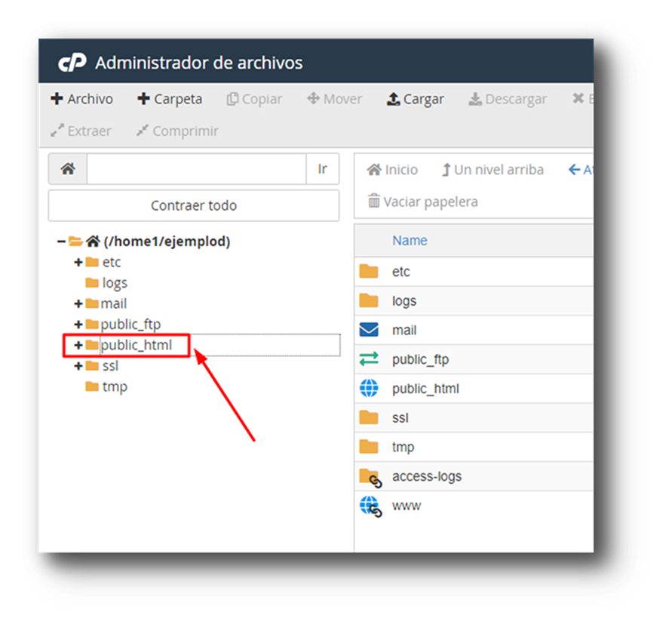Click the mail envelope icon in file list
This screenshot has width=672, height=631.
369,330
